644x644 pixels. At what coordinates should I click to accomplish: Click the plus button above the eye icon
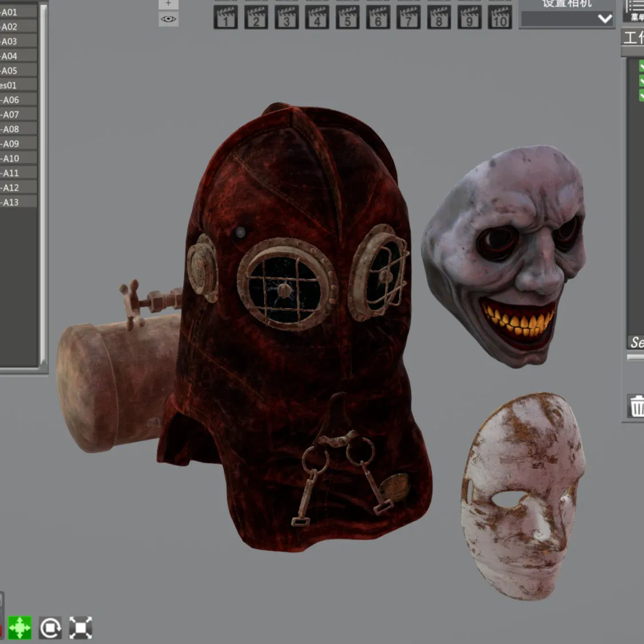point(169,3)
